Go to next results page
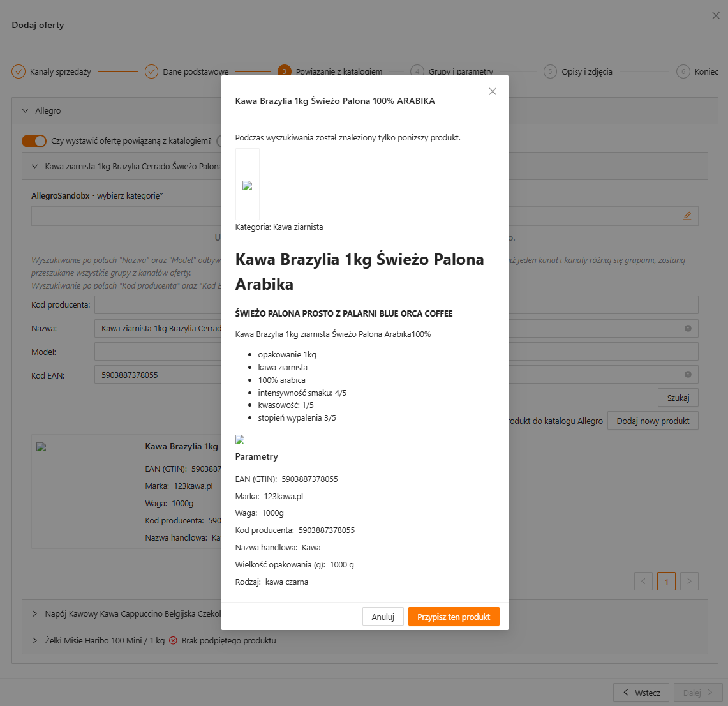 [x=690, y=581]
